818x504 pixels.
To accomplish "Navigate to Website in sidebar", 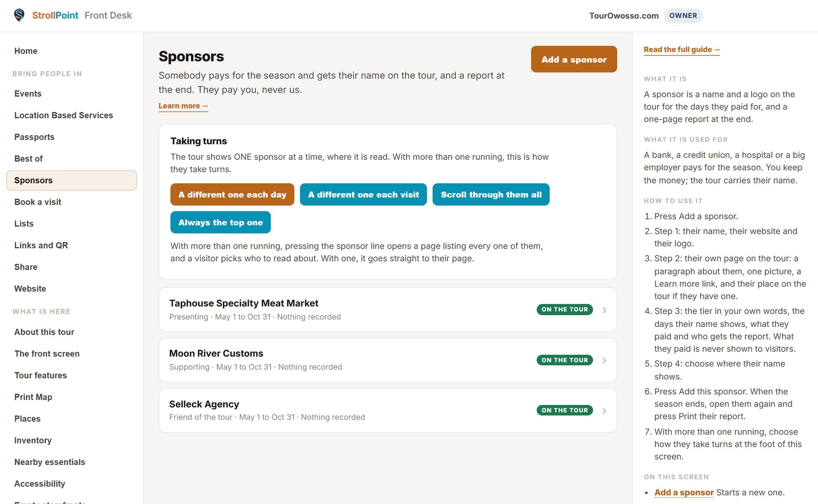I will click(30, 289).
